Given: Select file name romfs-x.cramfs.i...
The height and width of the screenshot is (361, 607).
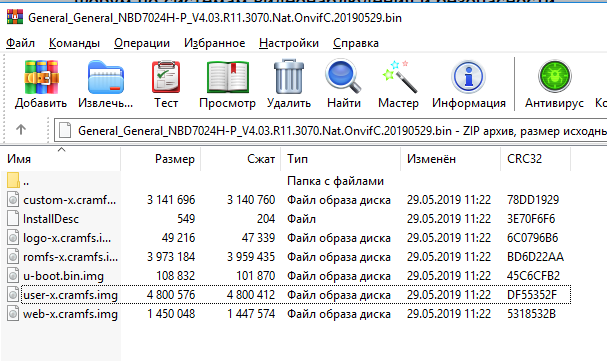Looking at the screenshot, I should 70,257.
